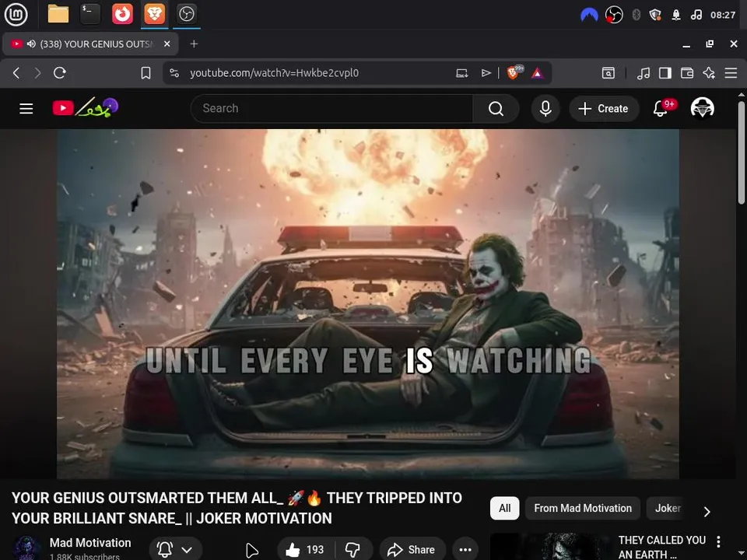Open the Brave Wallet icon
747x560 pixels.
point(687,73)
